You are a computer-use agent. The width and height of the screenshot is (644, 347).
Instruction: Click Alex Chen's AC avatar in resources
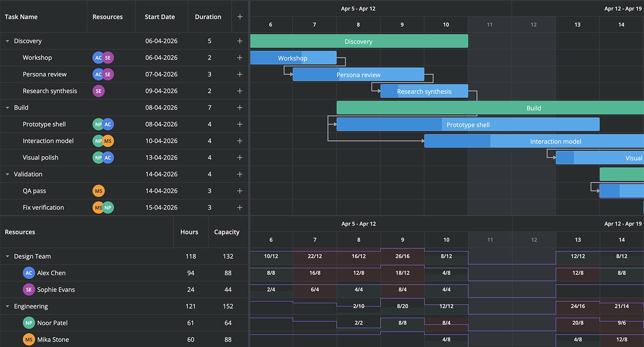point(29,273)
